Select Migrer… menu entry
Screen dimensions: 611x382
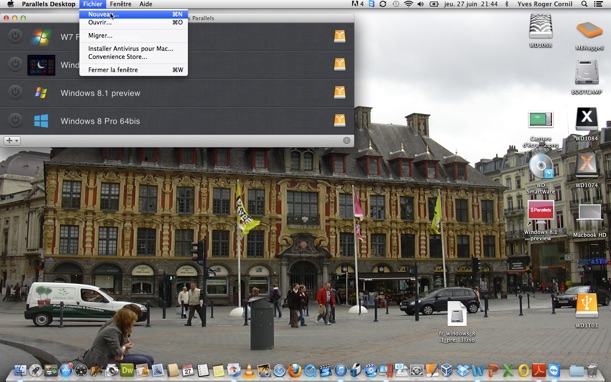(133, 35)
